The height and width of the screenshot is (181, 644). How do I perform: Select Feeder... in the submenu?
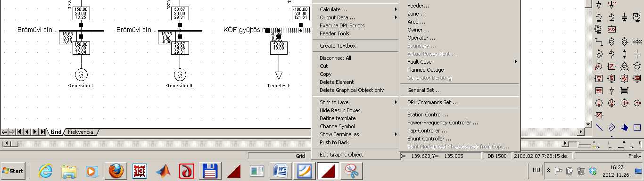460,6
